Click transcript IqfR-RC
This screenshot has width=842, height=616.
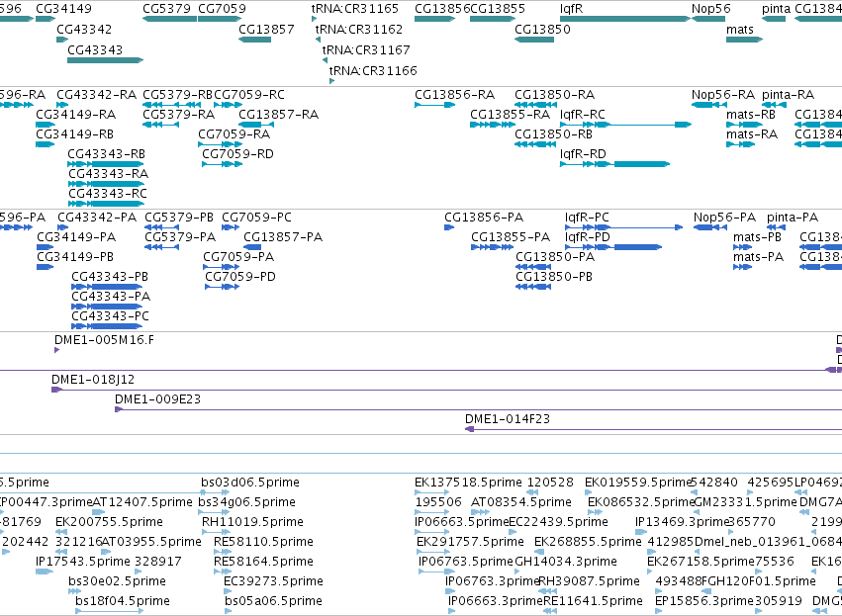(625, 125)
